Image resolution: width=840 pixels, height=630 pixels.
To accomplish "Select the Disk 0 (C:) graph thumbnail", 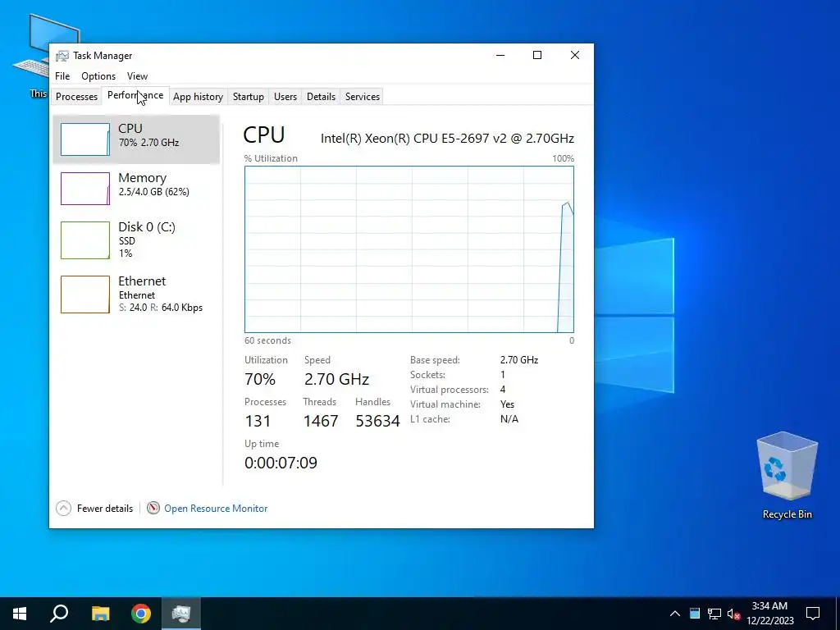I will tap(85, 240).
